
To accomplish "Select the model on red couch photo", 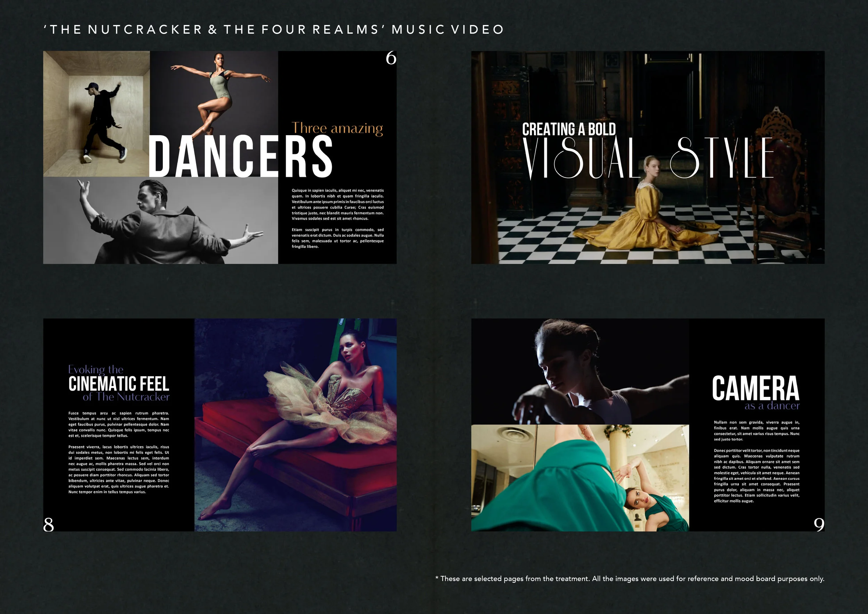I will point(295,425).
